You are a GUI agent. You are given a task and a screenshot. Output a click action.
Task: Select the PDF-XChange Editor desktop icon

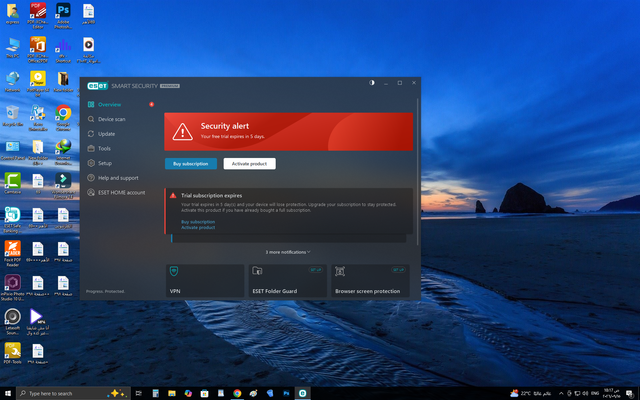pyautogui.click(x=38, y=16)
